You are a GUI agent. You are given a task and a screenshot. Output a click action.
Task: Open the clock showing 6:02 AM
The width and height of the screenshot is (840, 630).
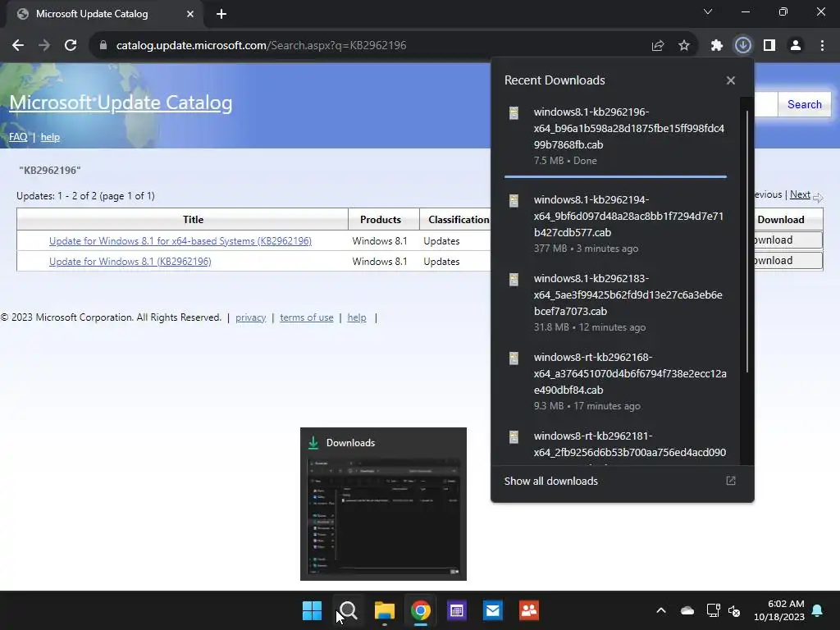click(779, 610)
